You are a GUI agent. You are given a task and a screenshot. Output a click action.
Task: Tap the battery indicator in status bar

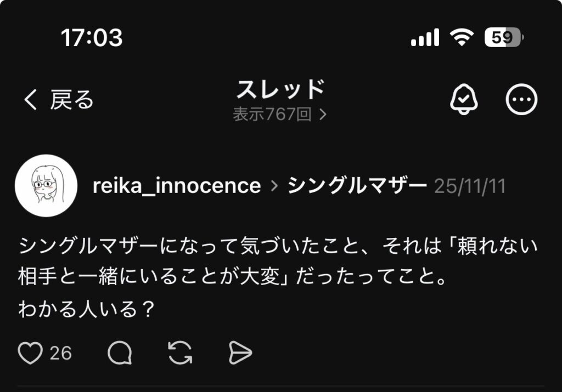504,38
